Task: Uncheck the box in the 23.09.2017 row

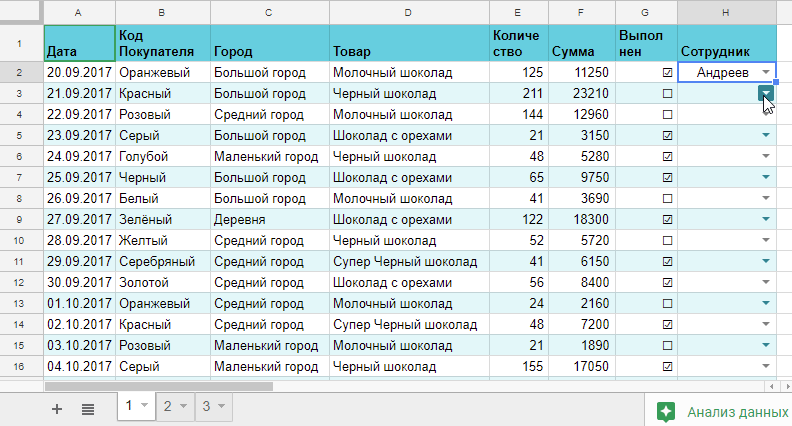Action: [667, 135]
